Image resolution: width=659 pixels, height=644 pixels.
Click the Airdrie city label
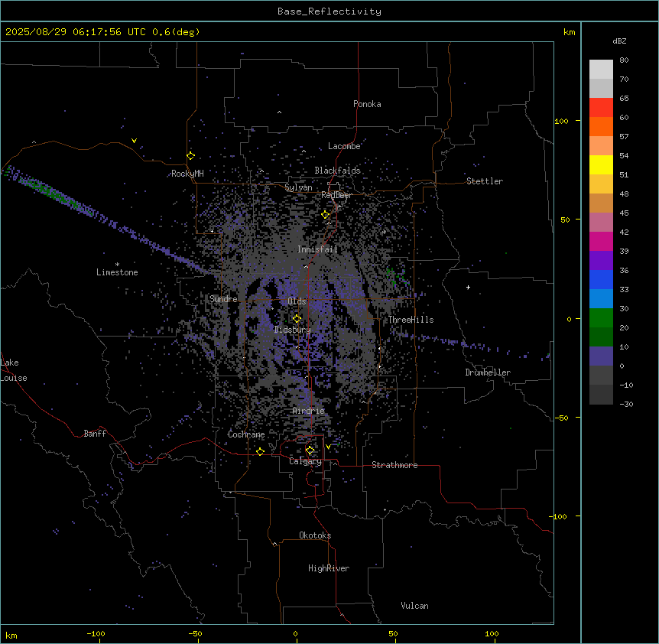pyautogui.click(x=309, y=411)
